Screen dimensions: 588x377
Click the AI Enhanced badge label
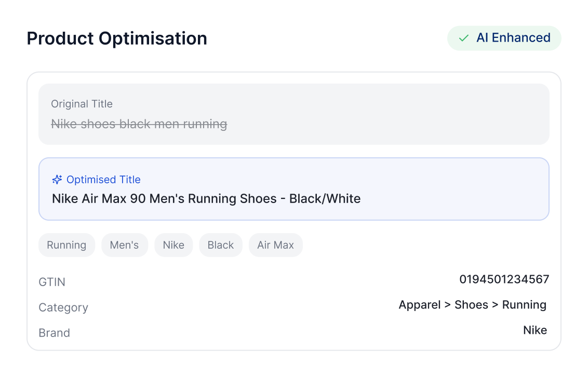513,38
